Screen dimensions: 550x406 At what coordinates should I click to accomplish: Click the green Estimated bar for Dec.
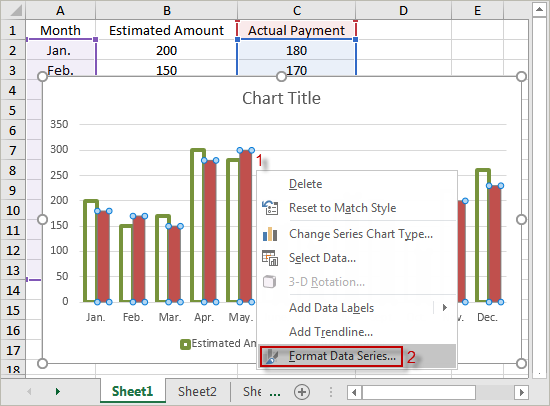tap(482, 235)
